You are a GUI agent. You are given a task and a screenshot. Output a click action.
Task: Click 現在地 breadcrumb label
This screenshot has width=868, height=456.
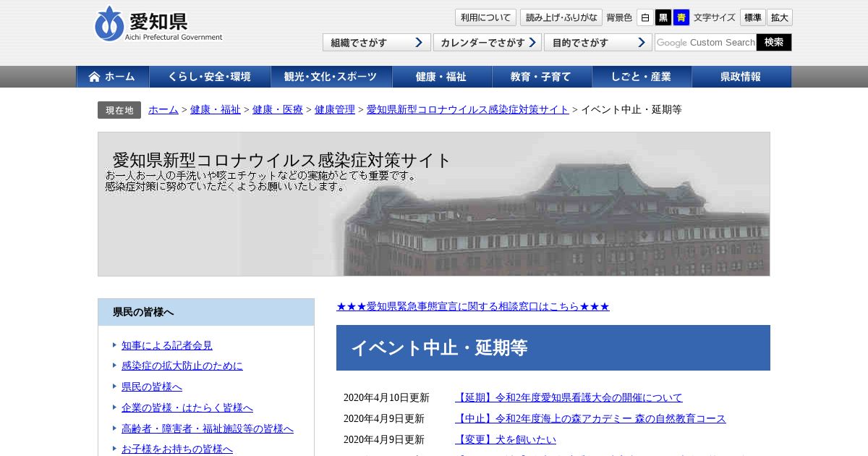coord(119,110)
